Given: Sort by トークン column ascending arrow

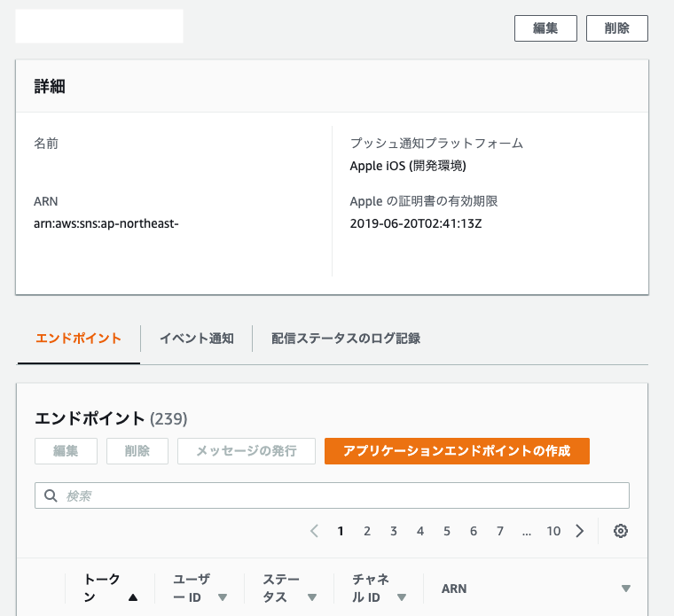Looking at the screenshot, I should point(133,597).
